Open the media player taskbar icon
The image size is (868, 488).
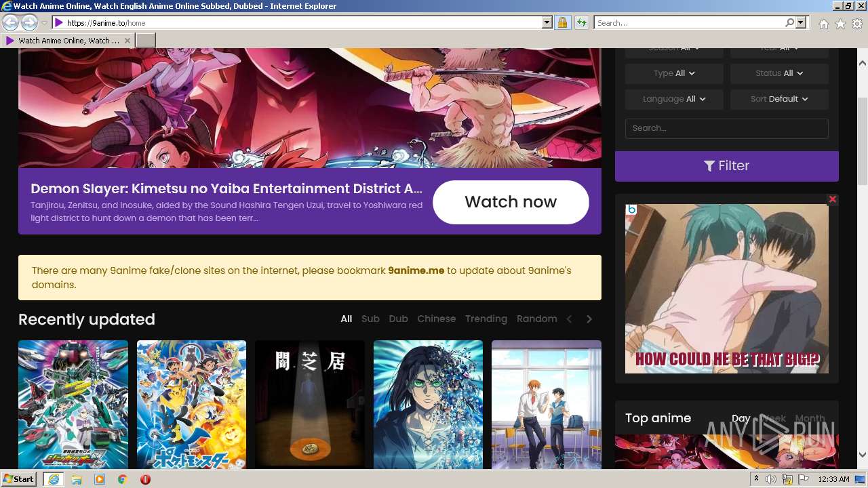[x=100, y=479]
